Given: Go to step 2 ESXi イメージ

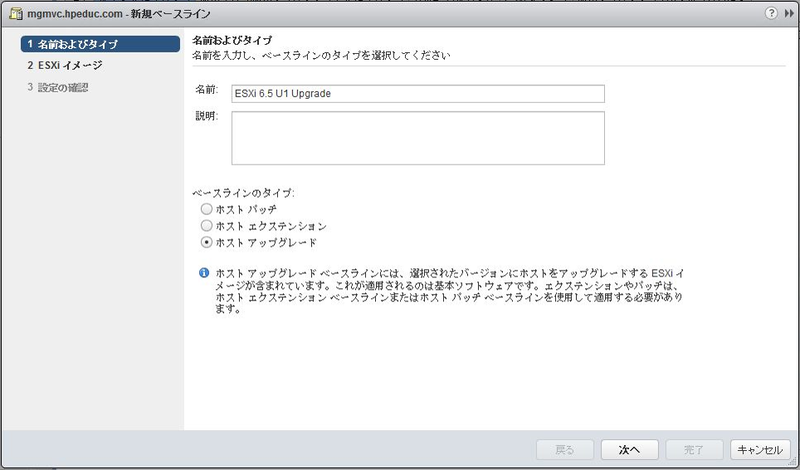Looking at the screenshot, I should pyautogui.click(x=65, y=65).
